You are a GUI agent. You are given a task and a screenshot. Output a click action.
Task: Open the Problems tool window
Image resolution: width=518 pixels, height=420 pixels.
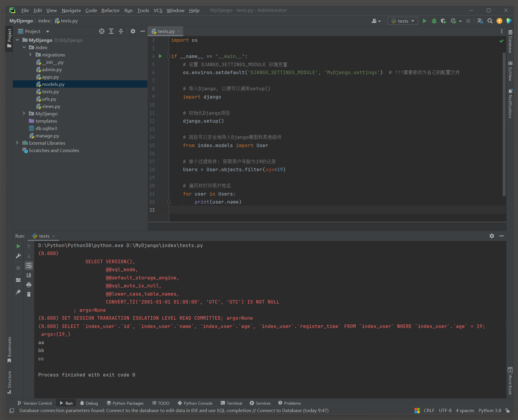click(x=289, y=403)
